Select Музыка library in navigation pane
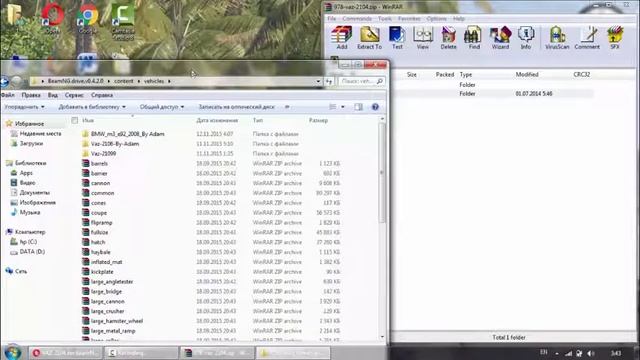This screenshot has width=640, height=360. (x=30, y=212)
